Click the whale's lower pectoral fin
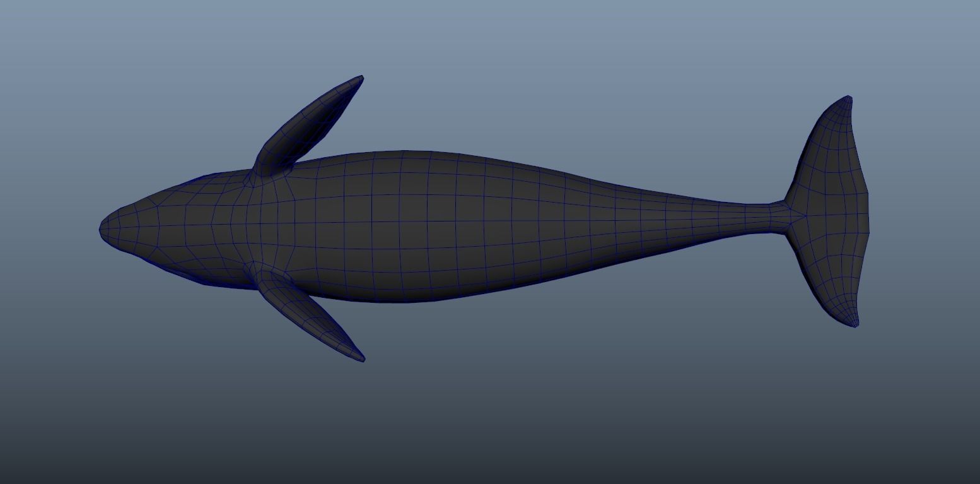Image resolution: width=980 pixels, height=484 pixels. (x=309, y=312)
